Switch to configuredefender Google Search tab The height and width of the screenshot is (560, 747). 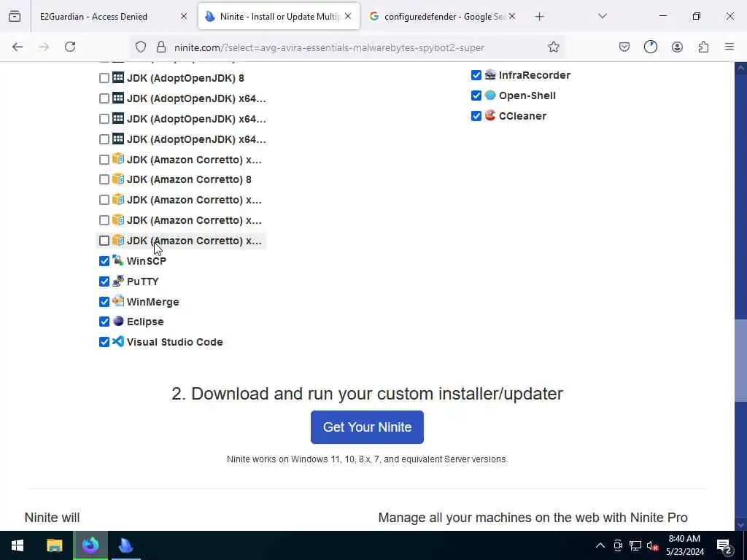click(x=442, y=16)
